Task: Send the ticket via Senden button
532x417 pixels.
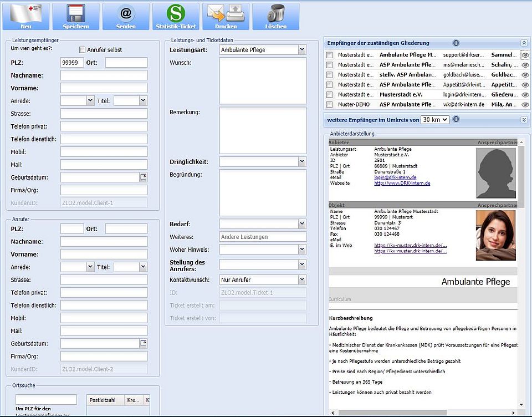Action: pos(126,16)
